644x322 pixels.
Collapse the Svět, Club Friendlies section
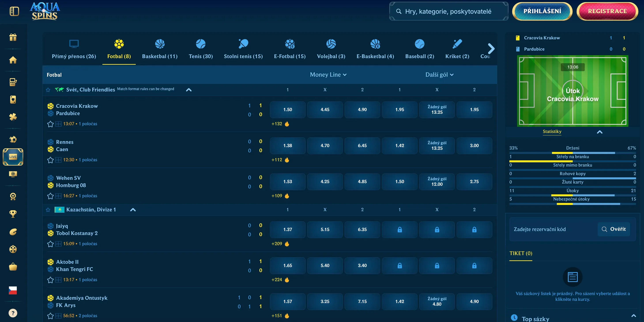point(189,90)
